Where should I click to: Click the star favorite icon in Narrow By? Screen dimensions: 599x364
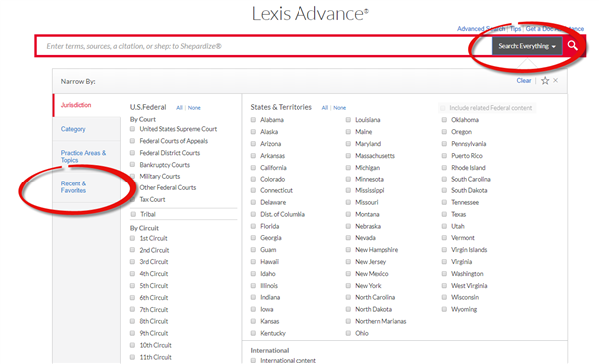[x=545, y=81]
